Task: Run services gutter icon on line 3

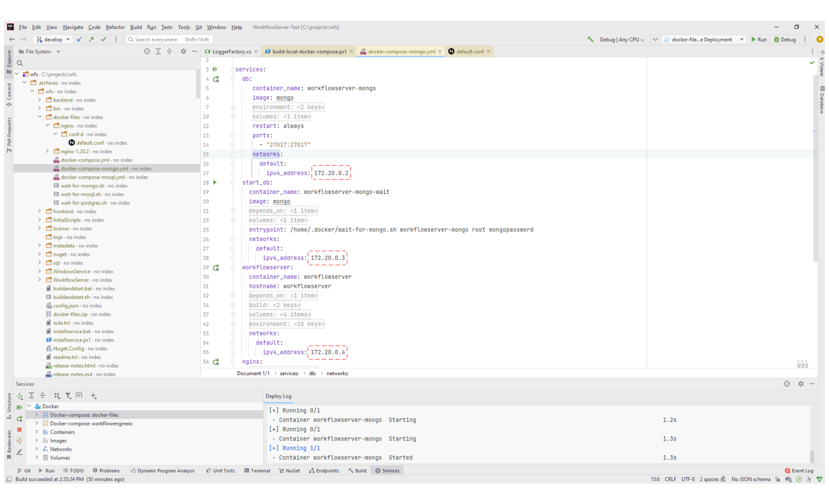Action: coord(215,69)
